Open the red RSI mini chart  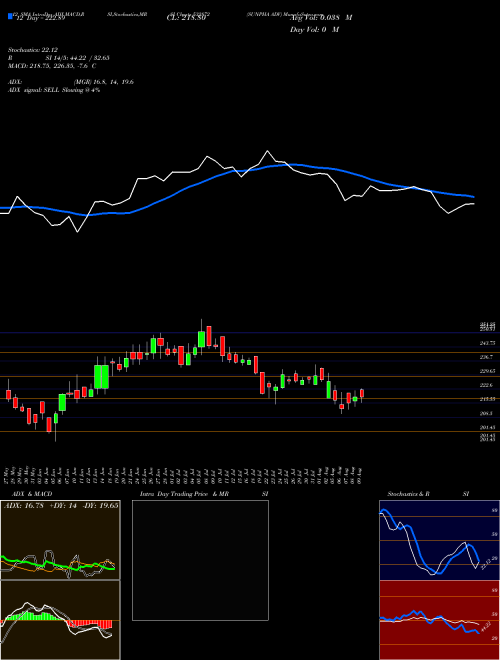click(439, 620)
